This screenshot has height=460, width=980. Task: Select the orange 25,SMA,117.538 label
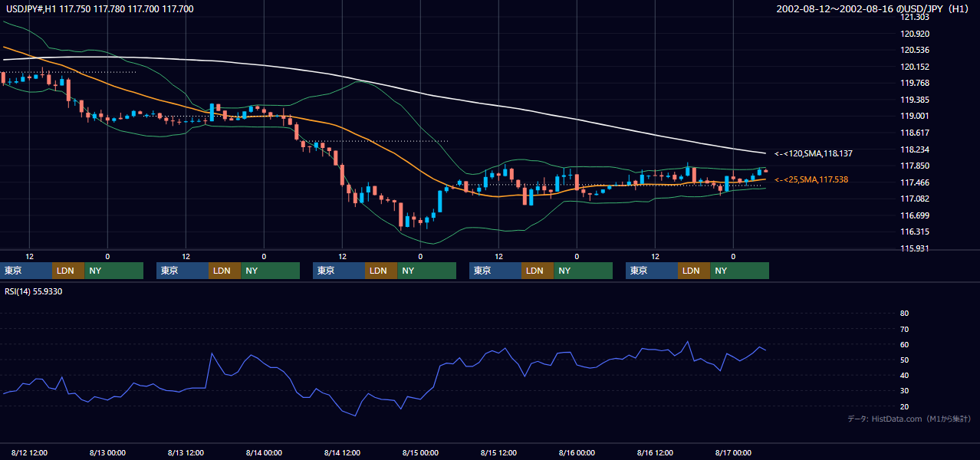811,179
